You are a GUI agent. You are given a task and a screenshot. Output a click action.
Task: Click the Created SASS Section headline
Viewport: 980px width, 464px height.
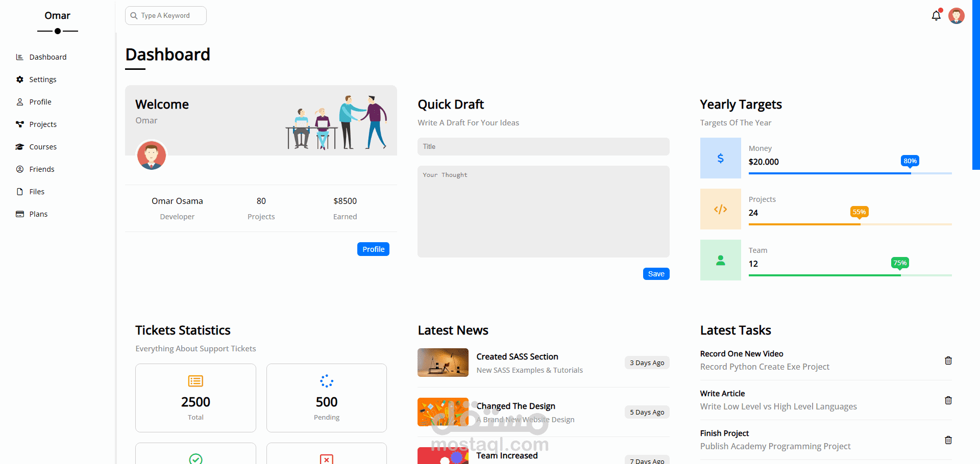pos(517,357)
